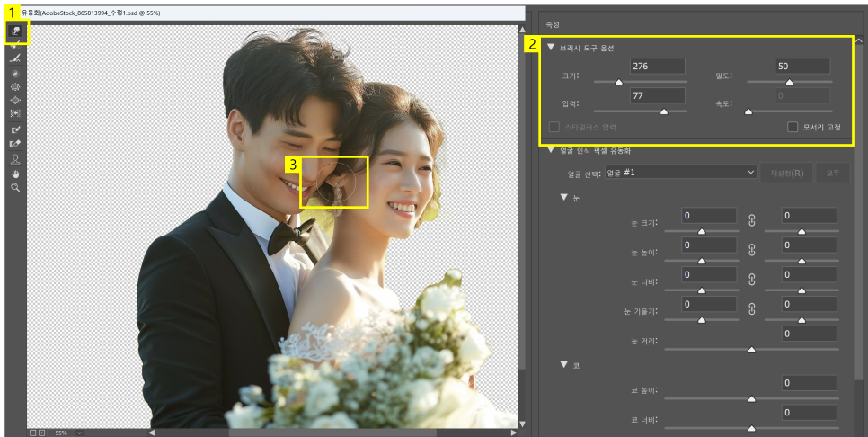Click the dialog title 유동화(AdobeStock_865813994_수정1.psd @ 55%)

point(90,13)
